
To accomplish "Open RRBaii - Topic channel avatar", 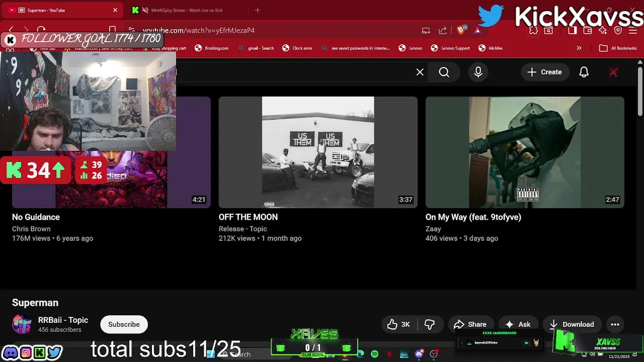I will click(x=22, y=324).
